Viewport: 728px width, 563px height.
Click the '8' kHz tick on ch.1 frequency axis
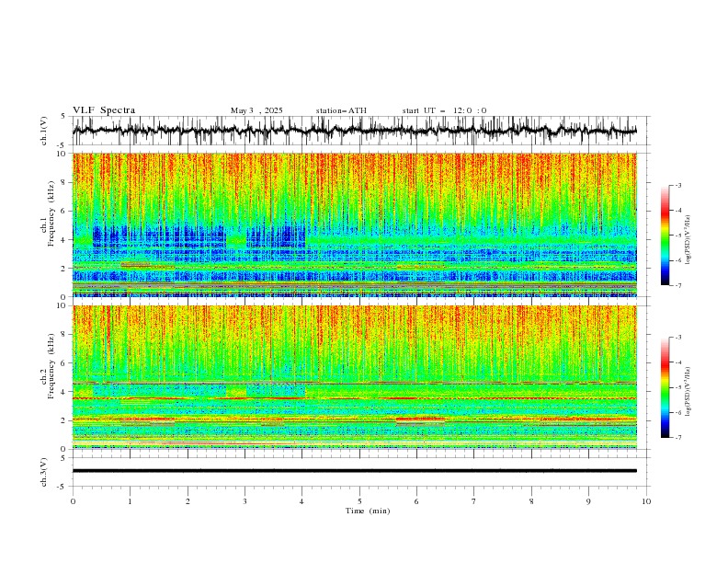pos(64,182)
